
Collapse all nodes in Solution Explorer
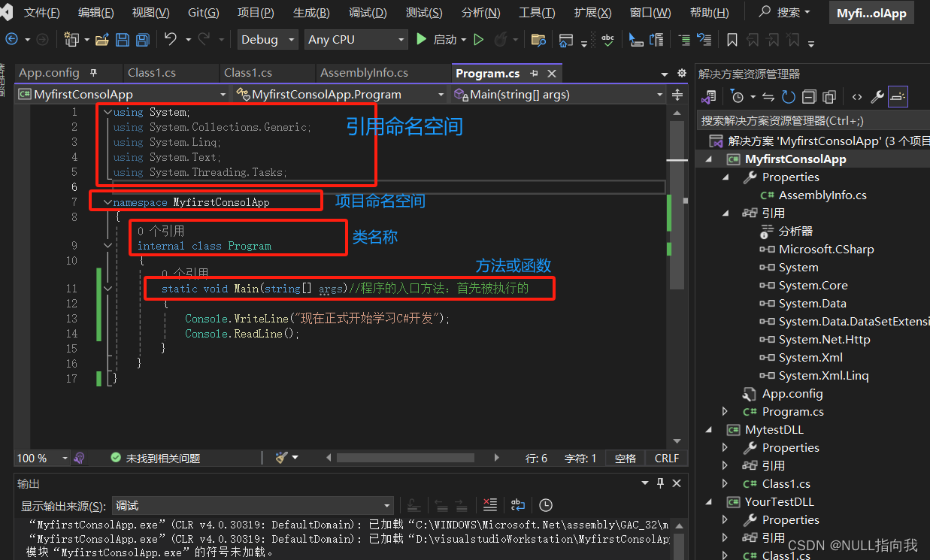[808, 96]
